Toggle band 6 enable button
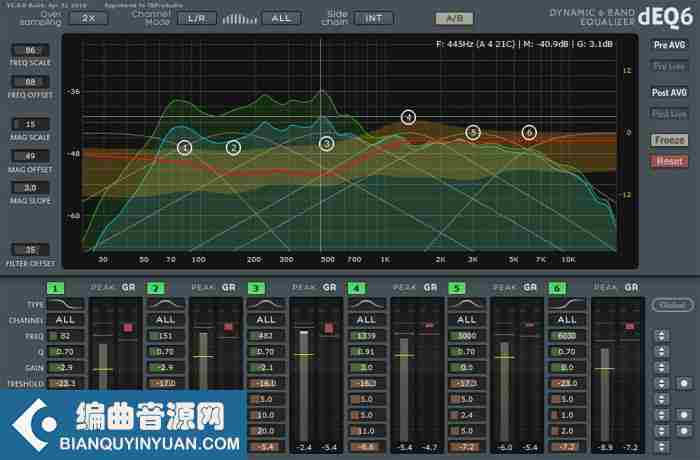The image size is (700, 460). (x=557, y=289)
